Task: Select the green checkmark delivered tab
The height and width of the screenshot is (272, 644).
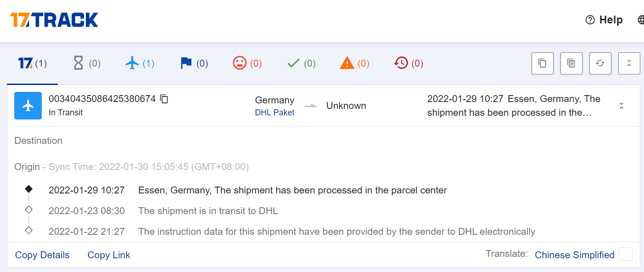Action: (x=301, y=63)
